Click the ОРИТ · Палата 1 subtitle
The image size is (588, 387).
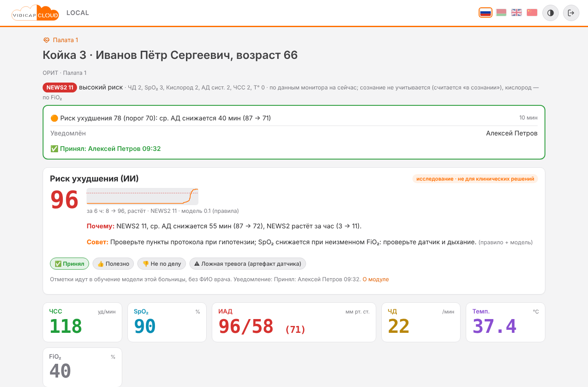point(65,73)
